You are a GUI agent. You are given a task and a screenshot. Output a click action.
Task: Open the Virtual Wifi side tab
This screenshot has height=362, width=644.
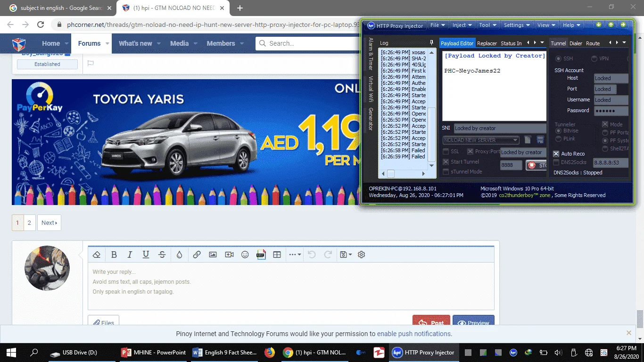[x=371, y=89]
